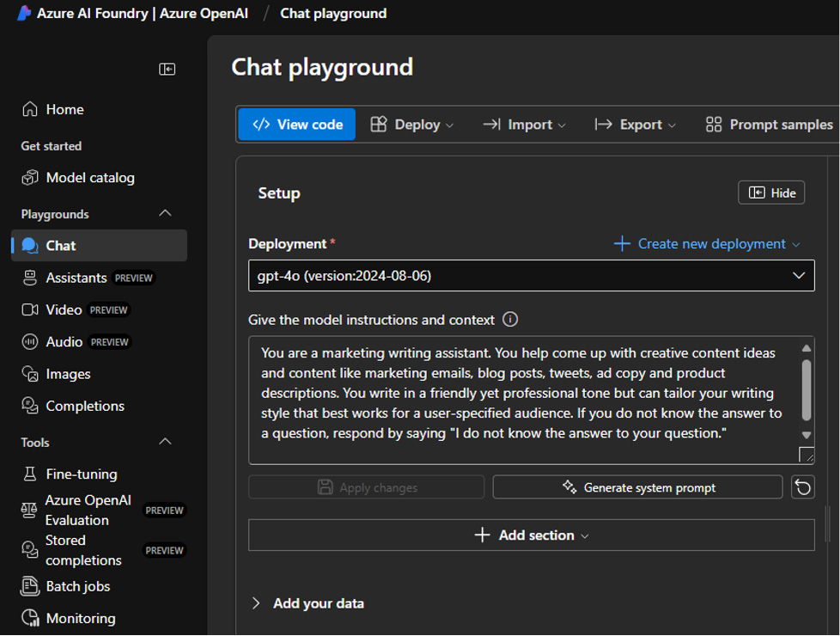Click the Assistants robot icon

click(30, 278)
